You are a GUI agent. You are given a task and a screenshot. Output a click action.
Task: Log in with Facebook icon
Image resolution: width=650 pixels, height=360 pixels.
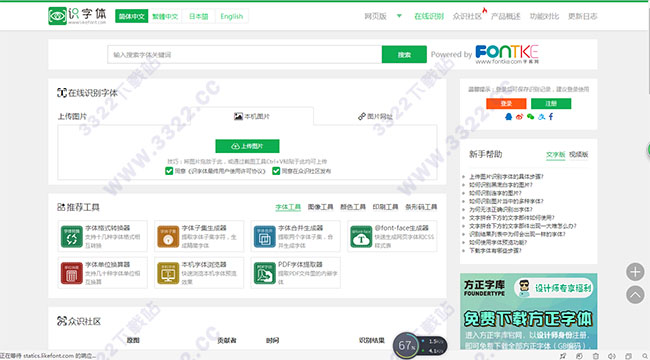(x=551, y=117)
